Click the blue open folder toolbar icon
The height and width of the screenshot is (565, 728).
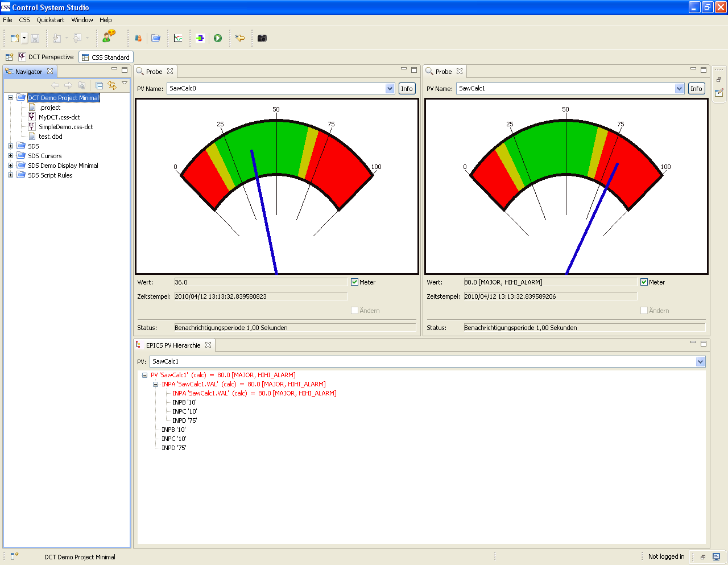tap(156, 38)
